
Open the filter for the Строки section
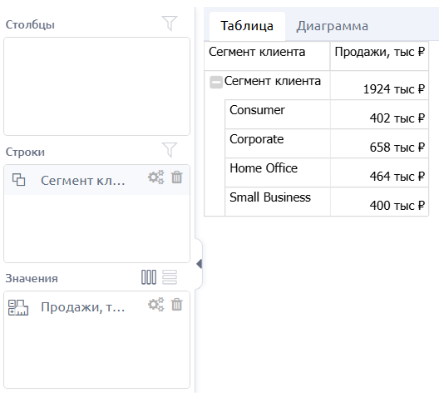pos(169,150)
